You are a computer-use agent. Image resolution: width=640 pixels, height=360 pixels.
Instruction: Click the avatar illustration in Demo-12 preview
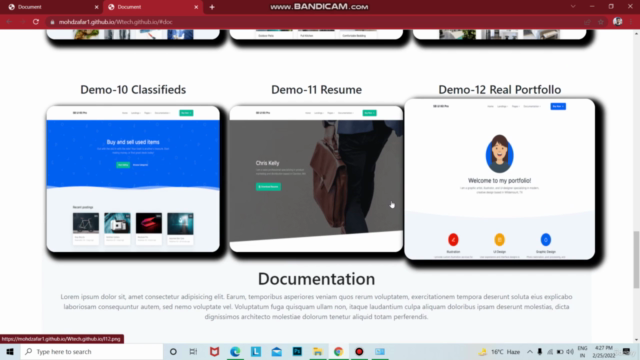point(500,154)
